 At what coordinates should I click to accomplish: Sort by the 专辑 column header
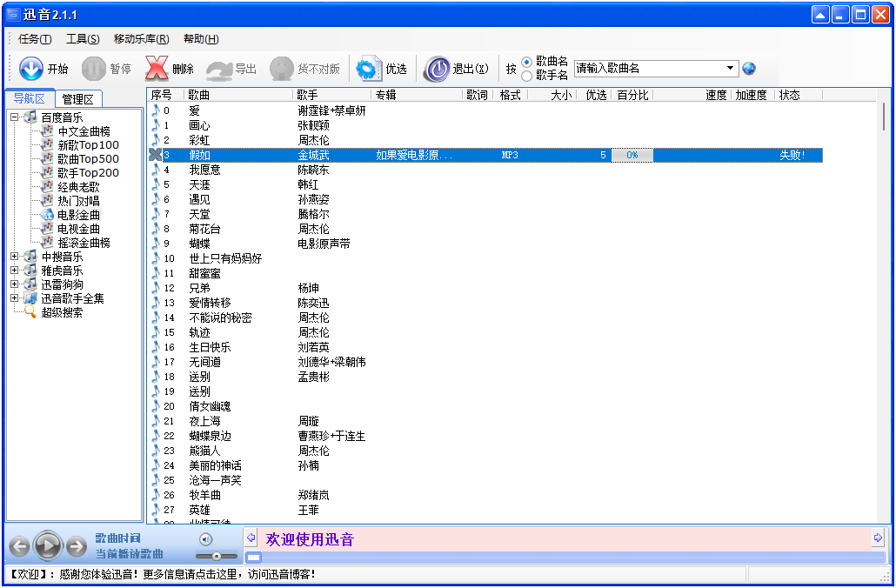point(417,95)
